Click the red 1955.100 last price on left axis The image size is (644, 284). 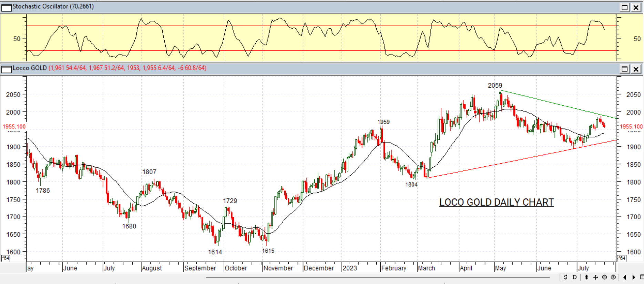[14, 127]
